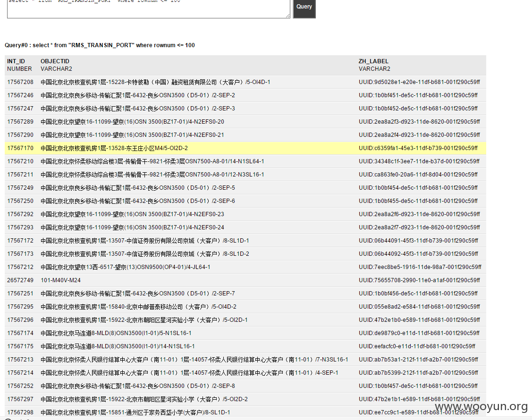Image resolution: width=532 pixels, height=420 pixels.
Task: Click UUID:ab7b5399-212f-11df-a2b7-001f290c59ff label
Action: pos(418,373)
